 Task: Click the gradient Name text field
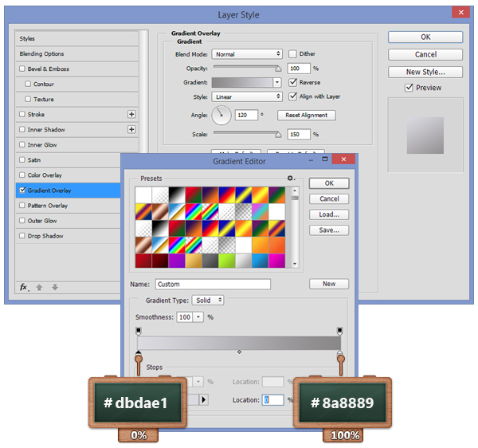[x=213, y=284]
